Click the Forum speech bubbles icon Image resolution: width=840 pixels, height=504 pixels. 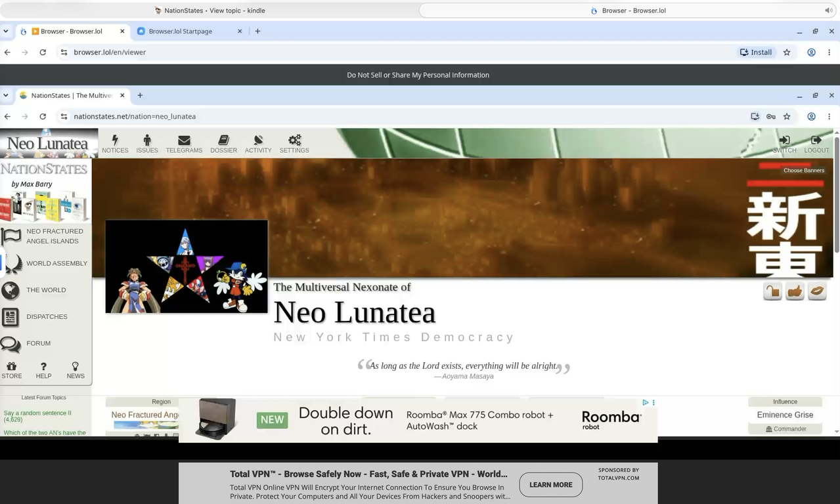(x=11, y=344)
